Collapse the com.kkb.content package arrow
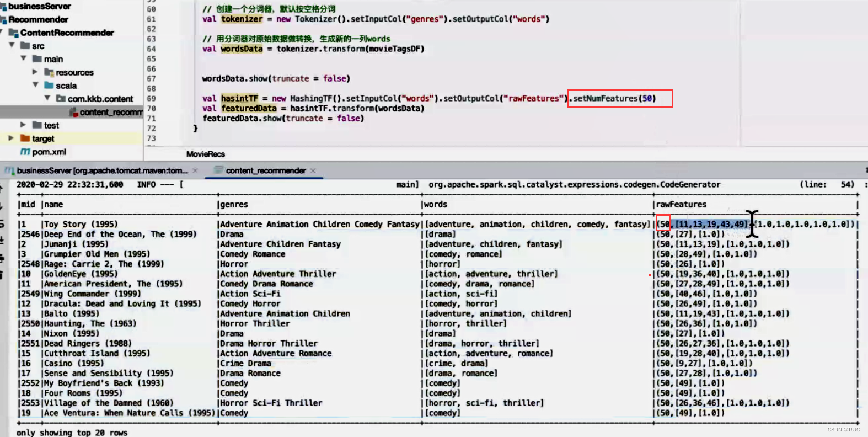This screenshot has width=868, height=437. 47,98
